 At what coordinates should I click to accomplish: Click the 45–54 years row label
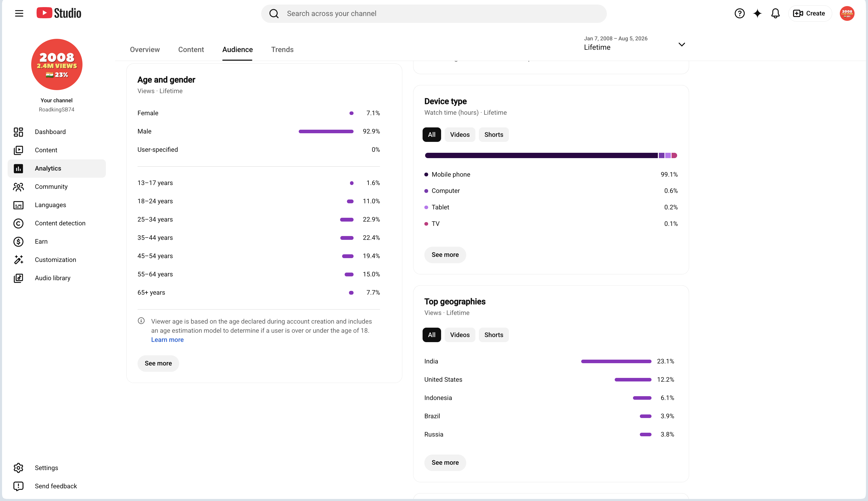pyautogui.click(x=155, y=256)
